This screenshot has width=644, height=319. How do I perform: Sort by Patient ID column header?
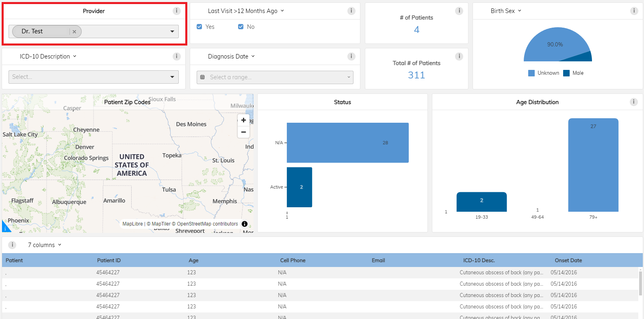(109, 260)
